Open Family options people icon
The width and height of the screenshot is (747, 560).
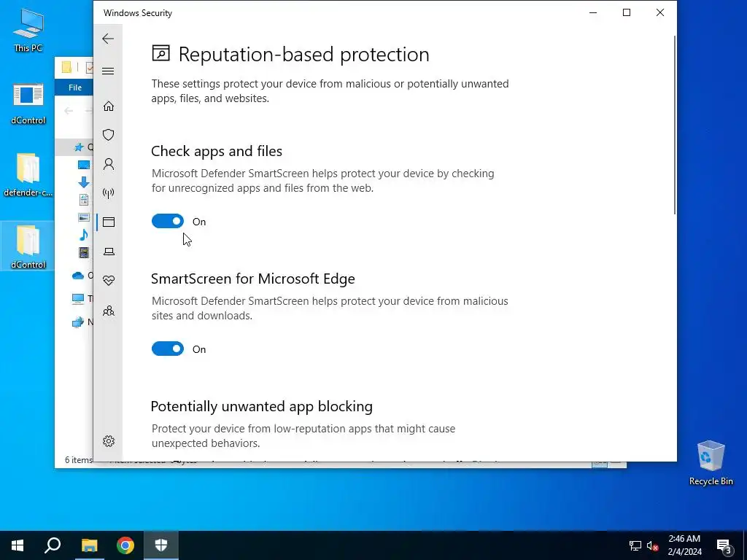tap(109, 311)
